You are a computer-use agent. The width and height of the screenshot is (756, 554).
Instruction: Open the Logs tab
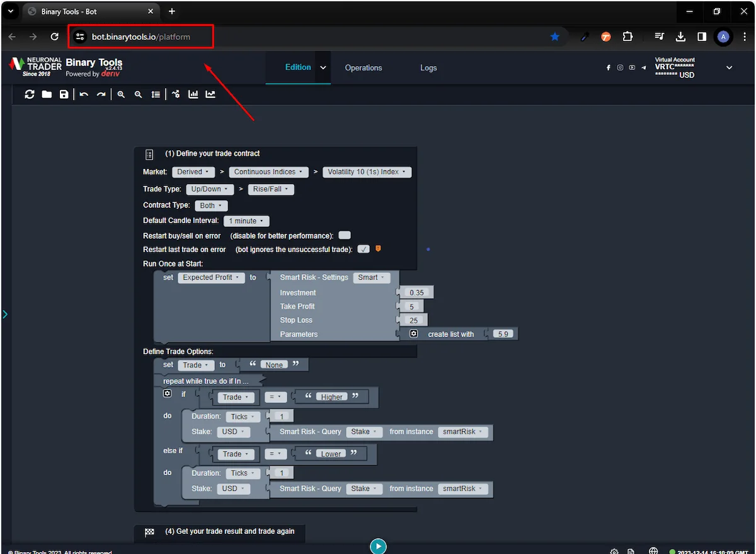(x=428, y=68)
